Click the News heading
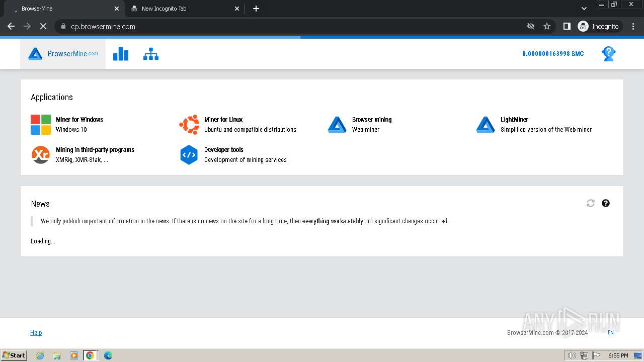This screenshot has height=362, width=644. [40, 204]
